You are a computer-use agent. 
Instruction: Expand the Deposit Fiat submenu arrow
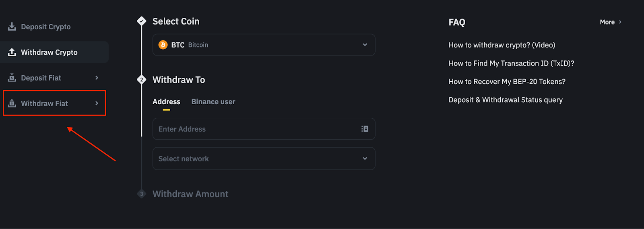pos(97,78)
